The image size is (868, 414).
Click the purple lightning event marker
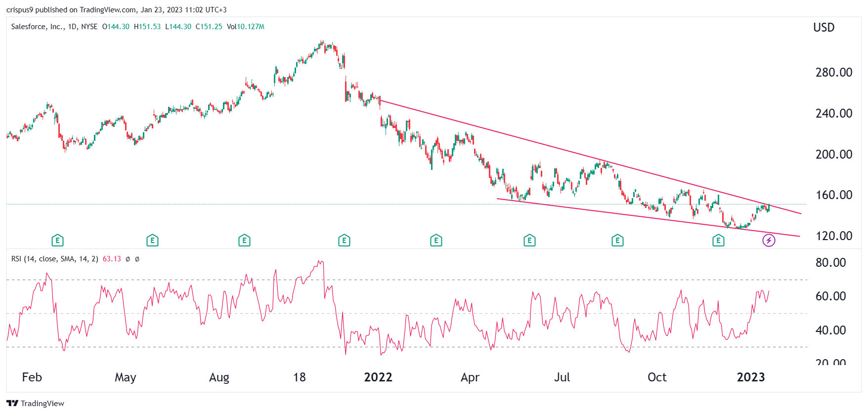point(769,241)
